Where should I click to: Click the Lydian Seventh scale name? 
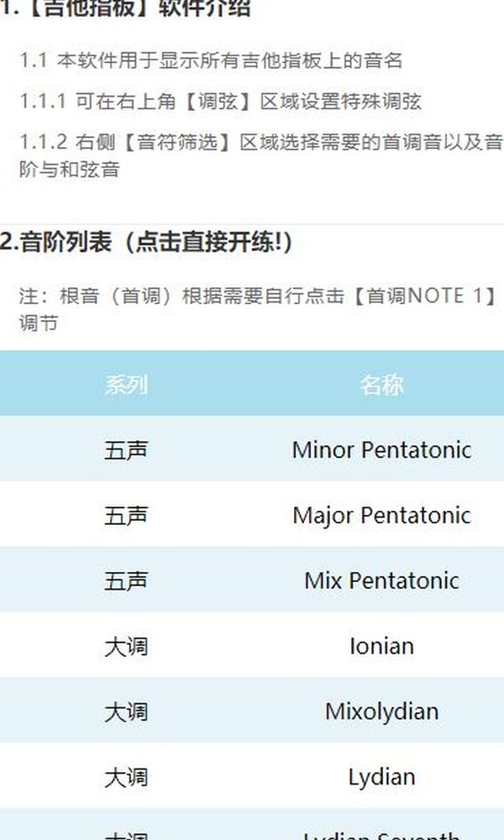click(381, 835)
